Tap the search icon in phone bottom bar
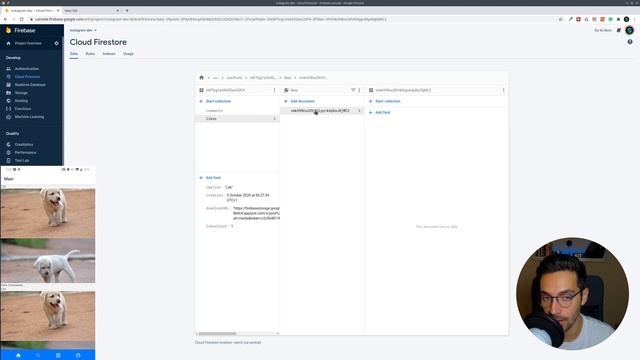This screenshot has width=640, height=360. (38, 356)
